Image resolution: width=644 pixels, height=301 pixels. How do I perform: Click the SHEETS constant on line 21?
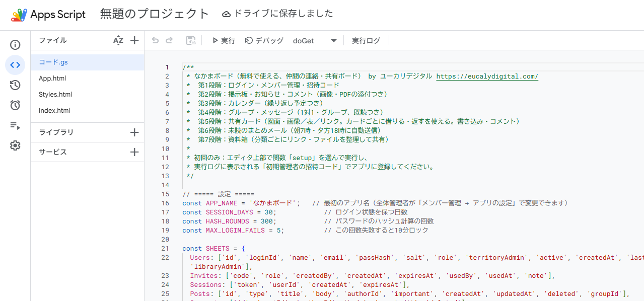(218, 249)
